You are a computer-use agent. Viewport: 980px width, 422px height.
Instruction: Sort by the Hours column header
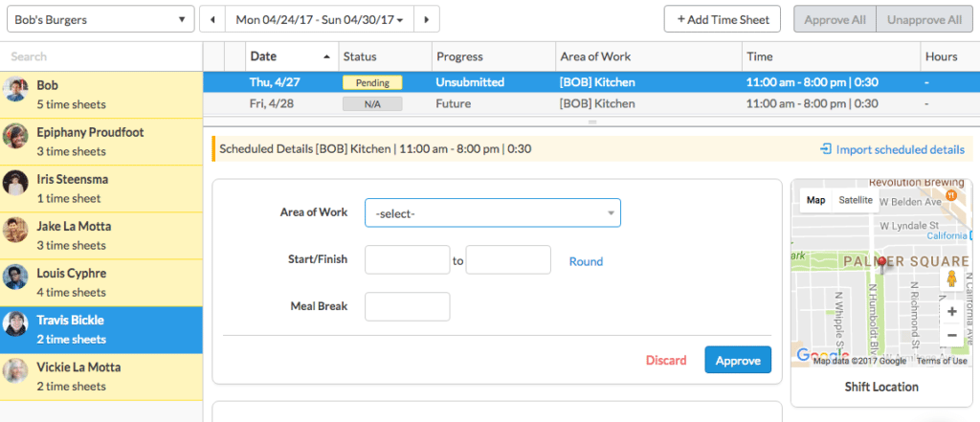[x=949, y=56]
